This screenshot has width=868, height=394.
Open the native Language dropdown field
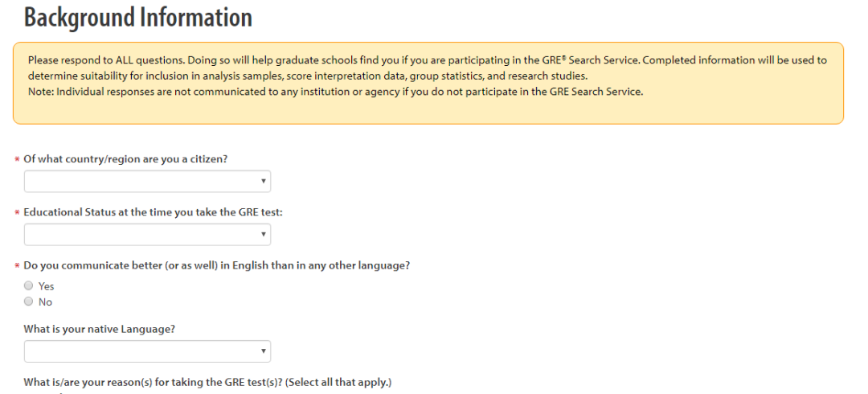click(147, 351)
